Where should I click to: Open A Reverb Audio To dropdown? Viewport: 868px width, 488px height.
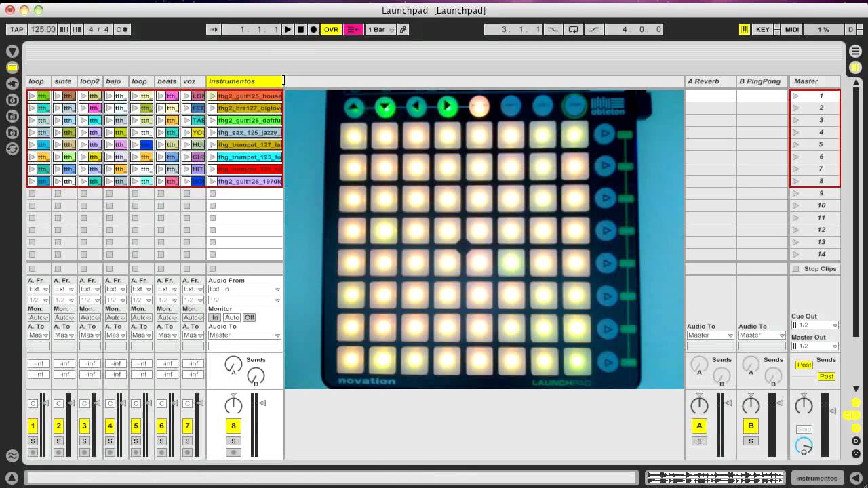click(x=710, y=335)
